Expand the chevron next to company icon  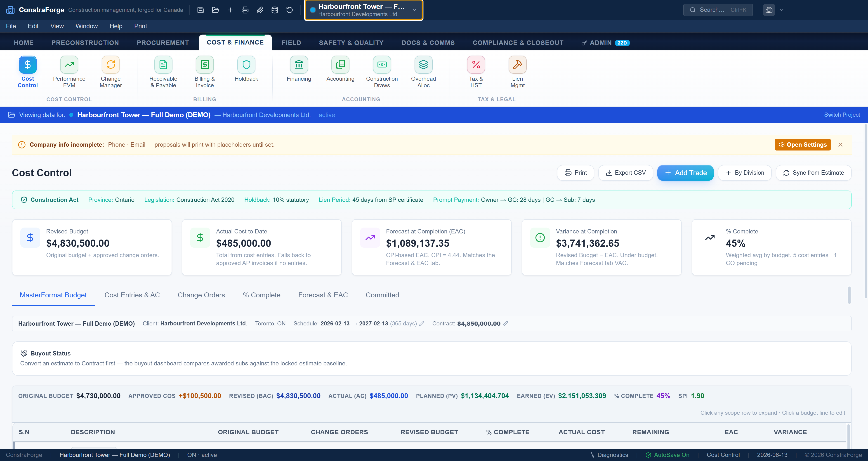[782, 10]
